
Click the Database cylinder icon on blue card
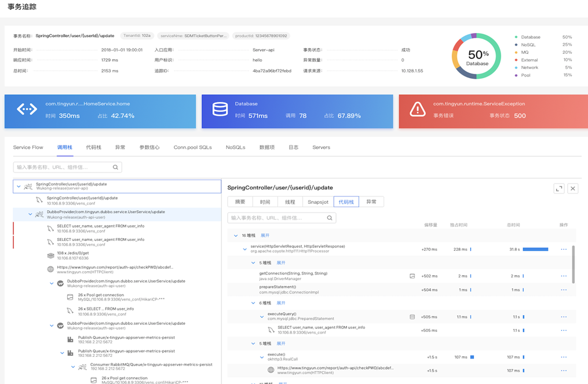point(220,109)
